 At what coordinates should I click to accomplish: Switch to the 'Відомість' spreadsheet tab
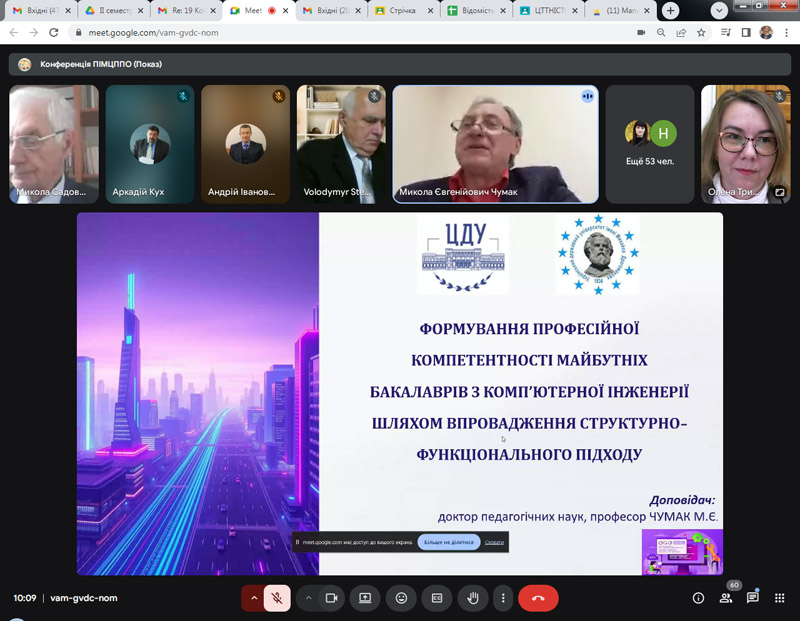(x=476, y=10)
